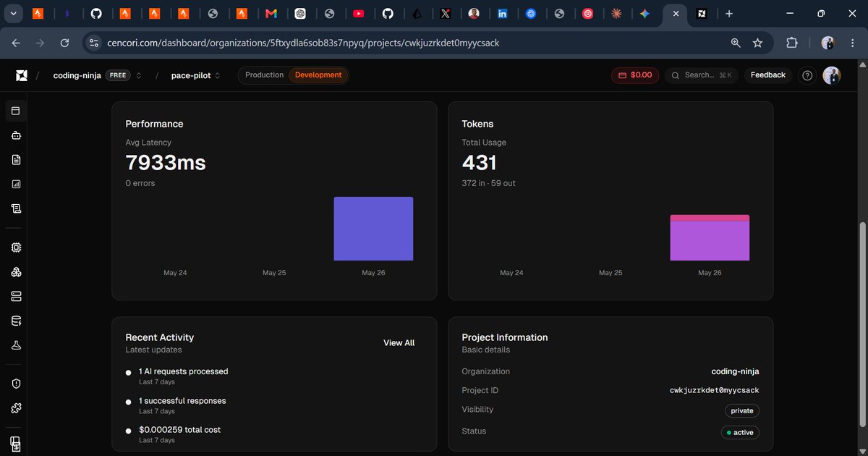This screenshot has height=456, width=868.
Task: Click the 7933ms average latency value
Action: [x=166, y=163]
